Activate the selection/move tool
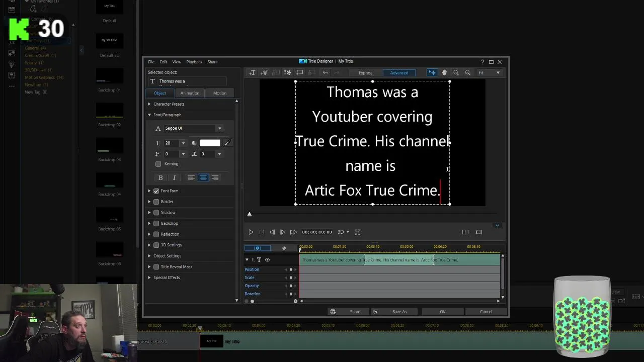The height and width of the screenshot is (362, 644). pos(432,72)
